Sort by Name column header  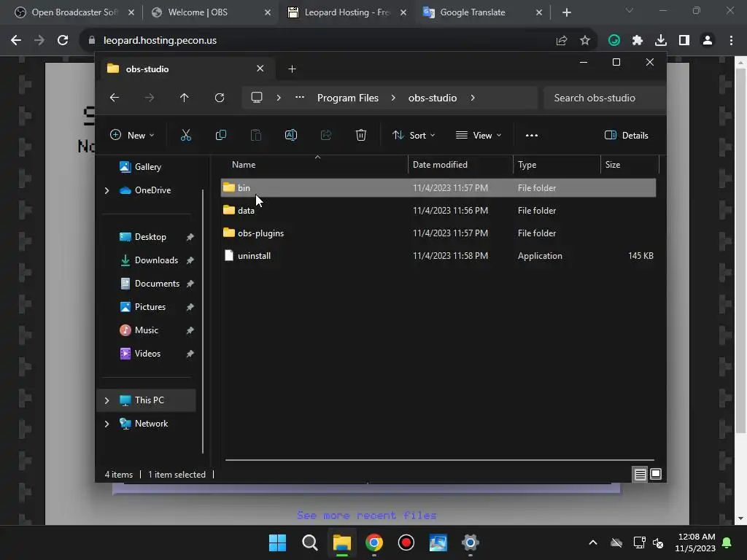pos(314,165)
